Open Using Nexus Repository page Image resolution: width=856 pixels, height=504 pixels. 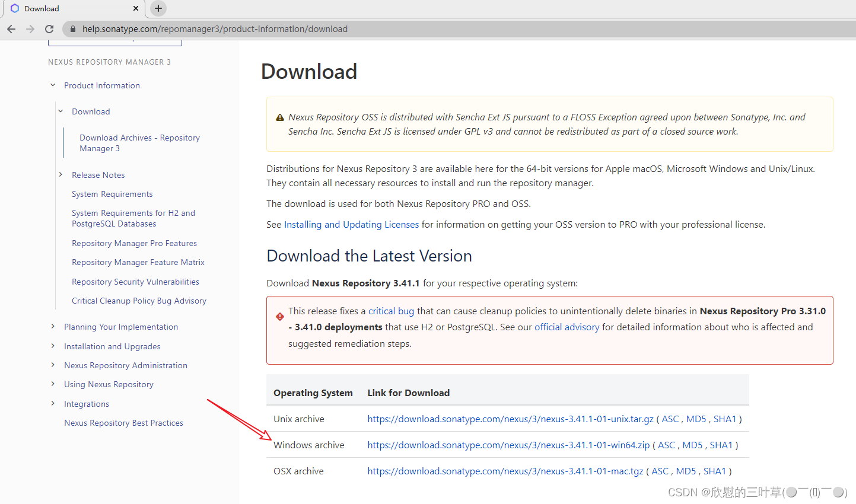coord(109,384)
